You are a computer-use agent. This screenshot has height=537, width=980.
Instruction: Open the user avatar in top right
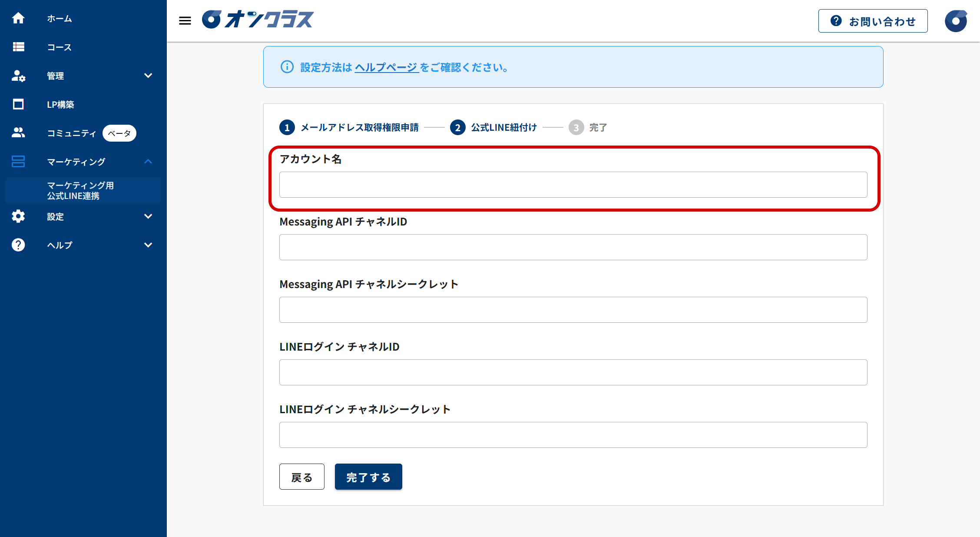pyautogui.click(x=956, y=21)
